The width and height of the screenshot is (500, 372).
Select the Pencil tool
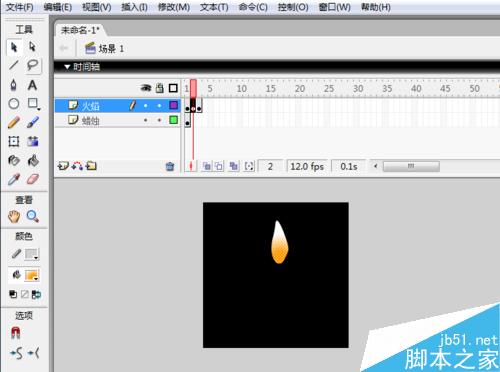(14, 123)
